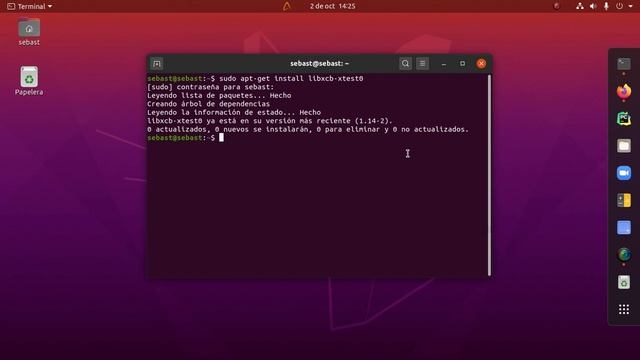
Task: Click '[sudo] contraseña para sebast:' line
Action: [211, 87]
